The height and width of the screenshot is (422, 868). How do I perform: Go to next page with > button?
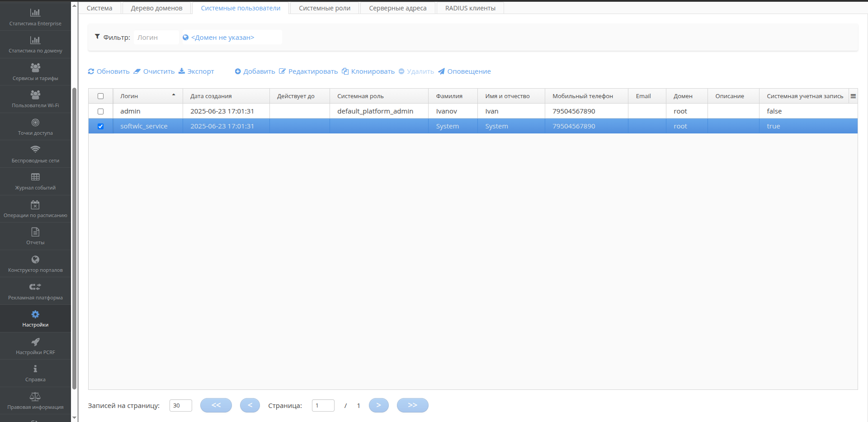(379, 405)
